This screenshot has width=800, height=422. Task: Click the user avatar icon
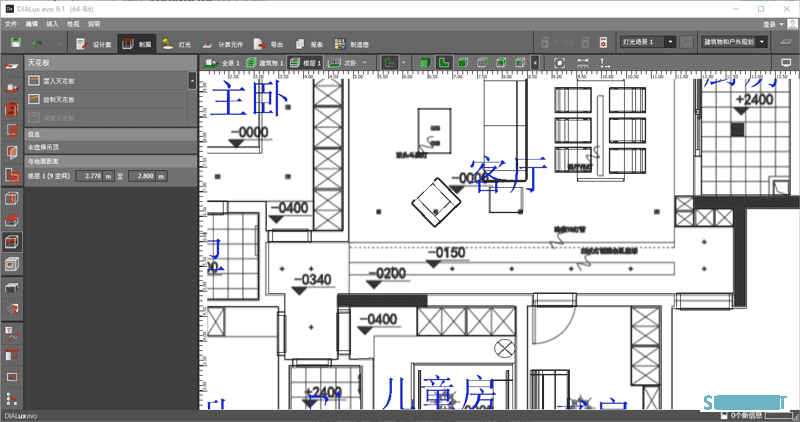(x=793, y=24)
